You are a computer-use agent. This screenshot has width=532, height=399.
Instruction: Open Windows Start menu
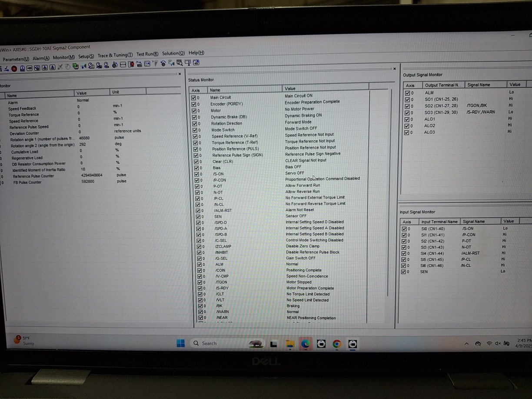coord(181,343)
